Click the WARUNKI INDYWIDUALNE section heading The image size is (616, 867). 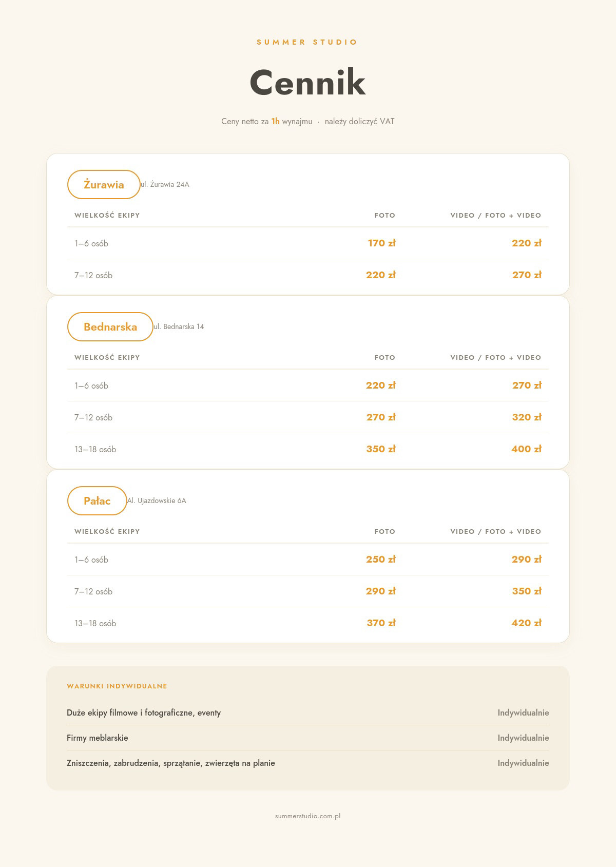click(x=117, y=686)
